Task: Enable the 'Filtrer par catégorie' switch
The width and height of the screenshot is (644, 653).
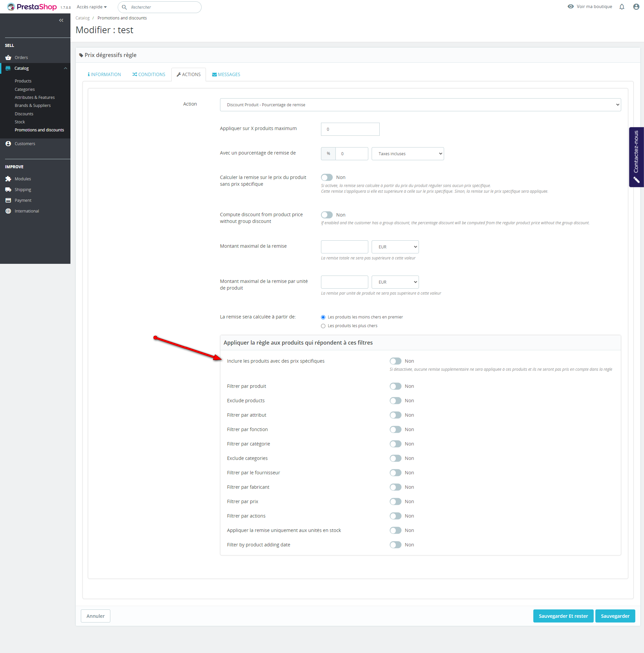Action: click(x=395, y=444)
